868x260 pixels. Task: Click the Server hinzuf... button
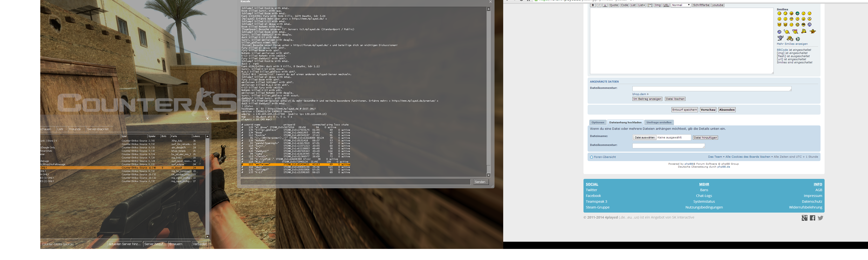(155, 244)
